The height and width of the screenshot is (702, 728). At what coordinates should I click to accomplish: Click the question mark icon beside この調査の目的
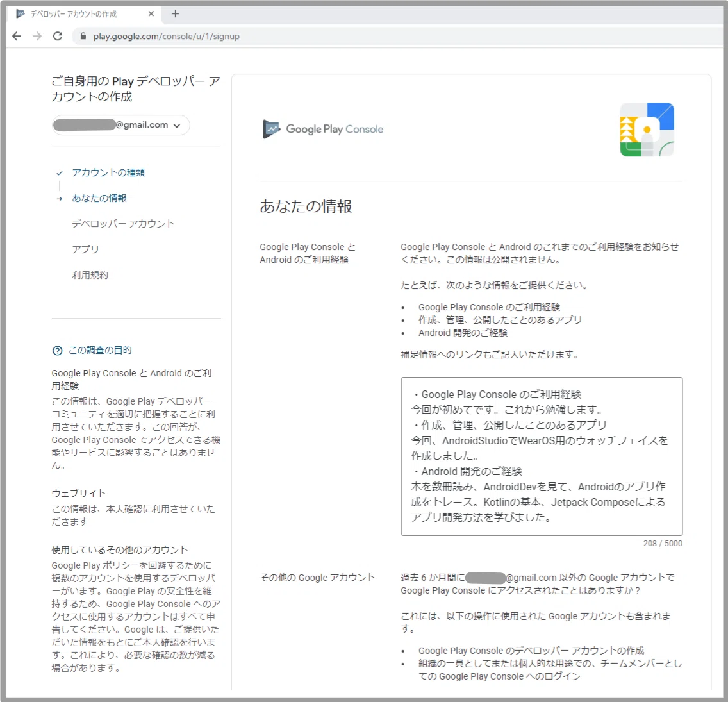[x=57, y=351]
